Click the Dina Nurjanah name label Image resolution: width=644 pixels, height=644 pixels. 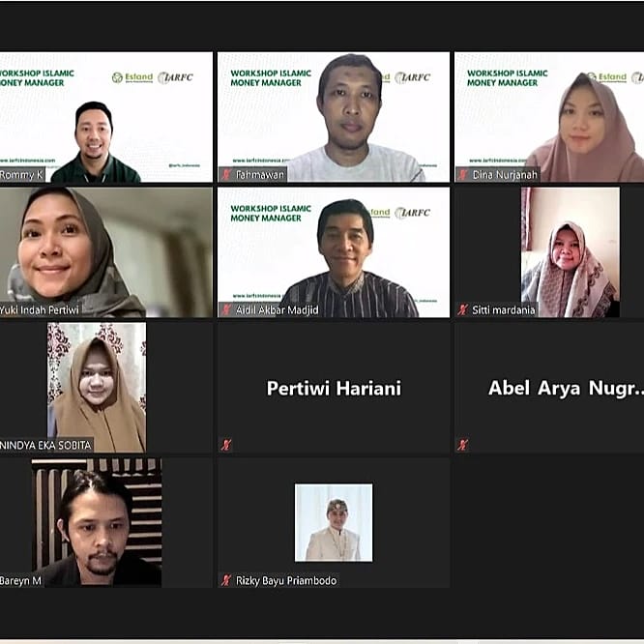pos(505,175)
